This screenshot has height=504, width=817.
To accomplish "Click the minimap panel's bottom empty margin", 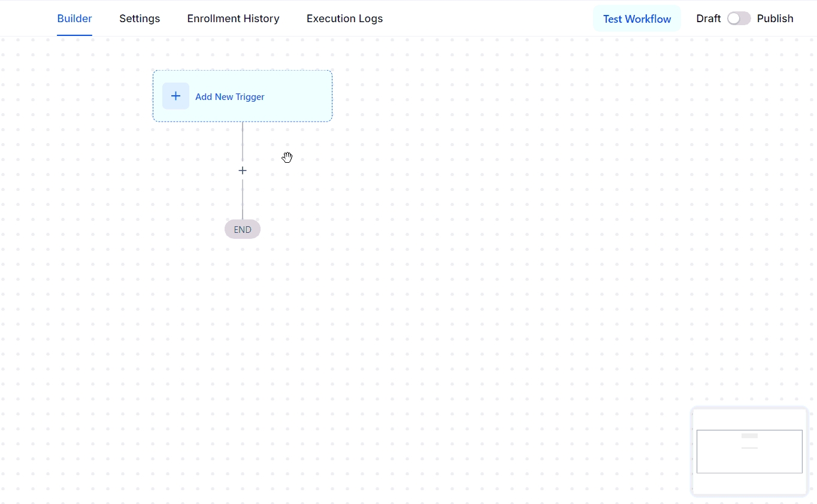I will tap(749, 484).
